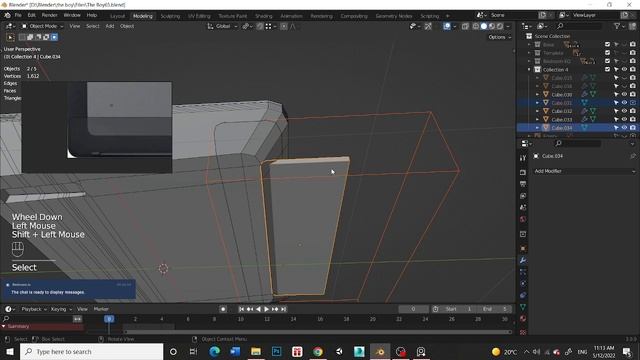Open the Edit menu
Image resolution: width=640 pixels, height=360 pixels.
(31, 16)
